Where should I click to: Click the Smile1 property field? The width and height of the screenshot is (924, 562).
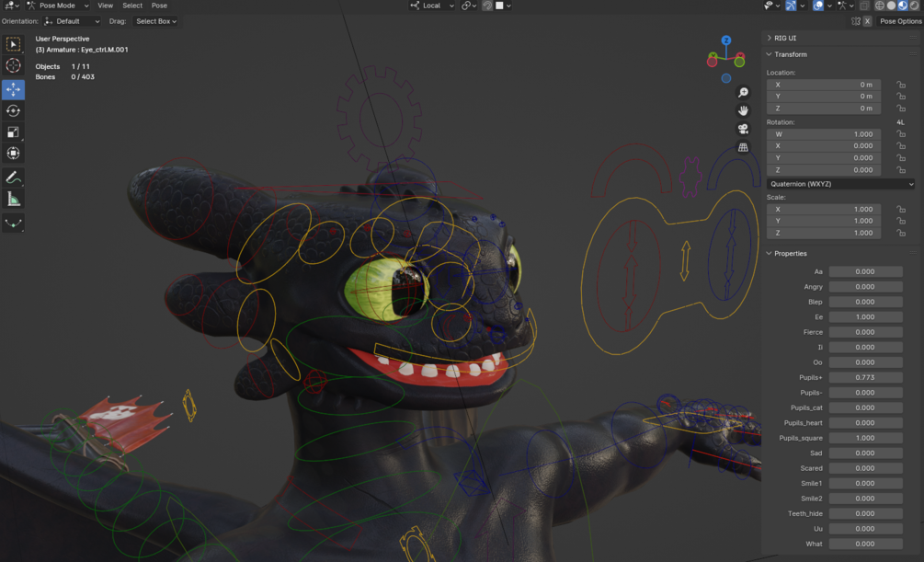[x=865, y=484]
